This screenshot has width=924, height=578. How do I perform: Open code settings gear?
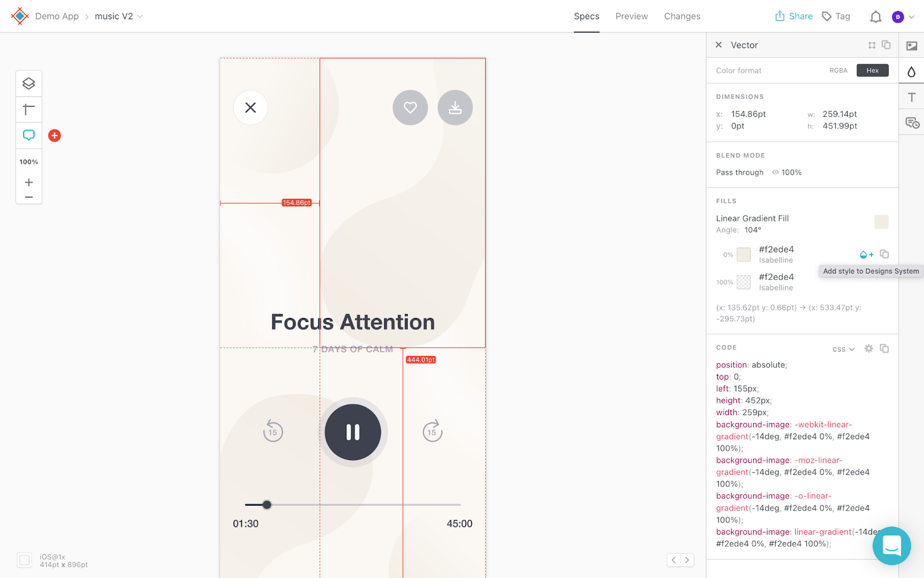click(x=869, y=348)
